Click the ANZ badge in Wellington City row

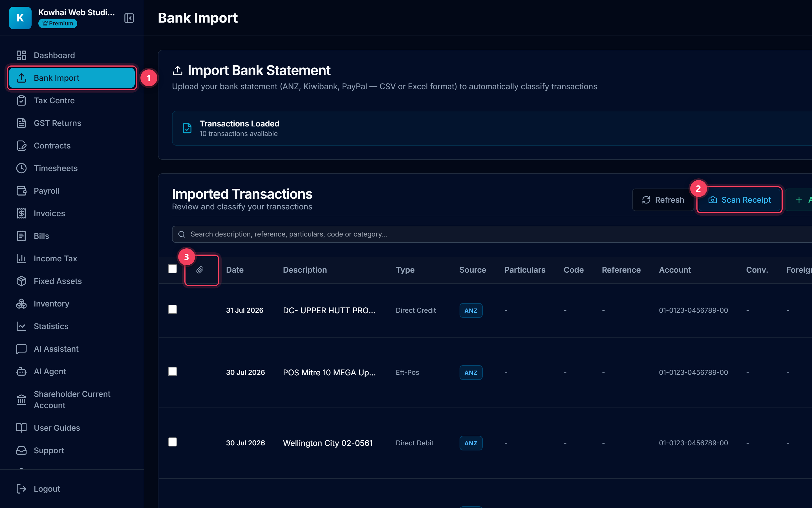click(x=471, y=443)
